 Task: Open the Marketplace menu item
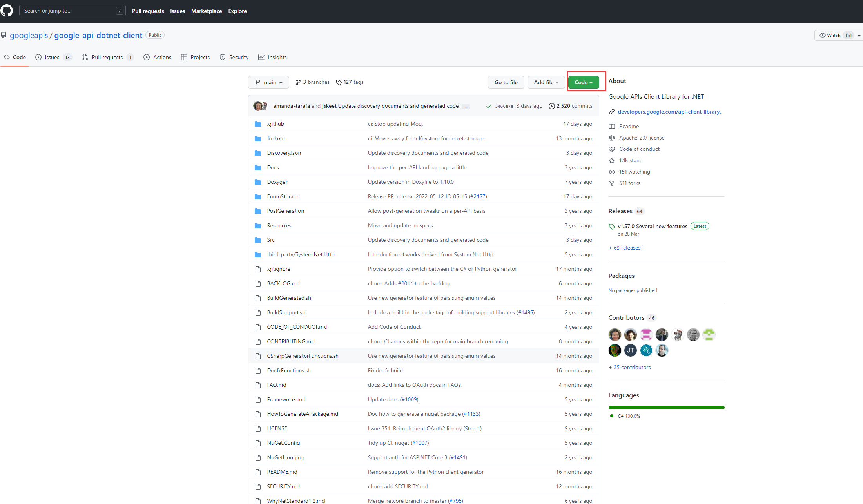click(x=207, y=11)
